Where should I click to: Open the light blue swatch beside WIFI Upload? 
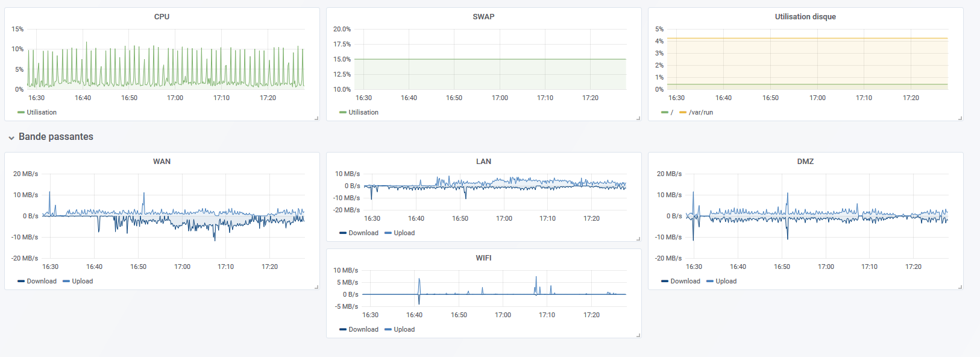[x=388, y=329]
